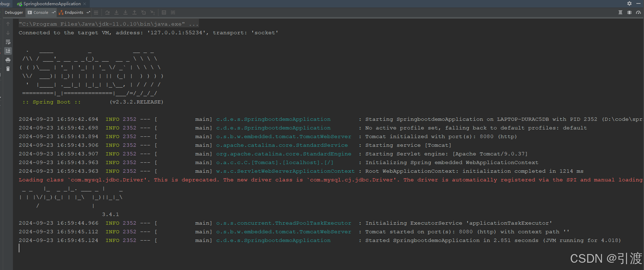Click 'Starting service [Tomcat]' log message
Screen dimensions: 644x270
click(x=408, y=145)
